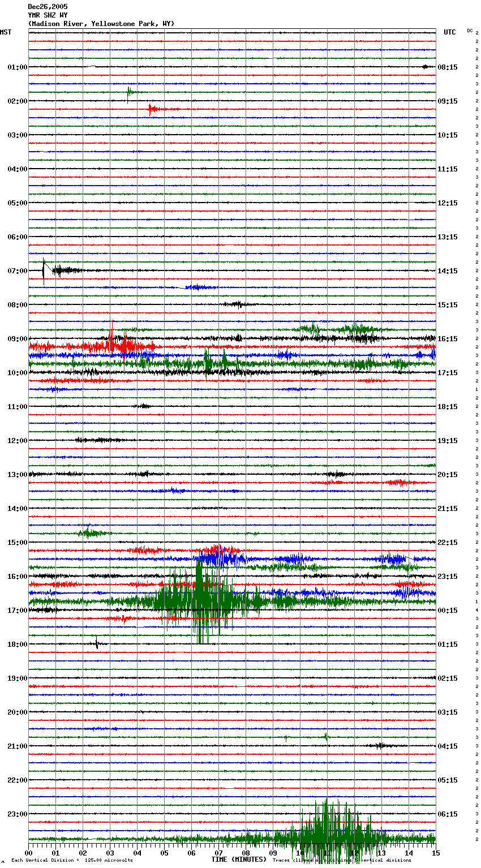This screenshot has width=481, height=868.
Task: Select the 16:00 MST time label
Action: 18,577
